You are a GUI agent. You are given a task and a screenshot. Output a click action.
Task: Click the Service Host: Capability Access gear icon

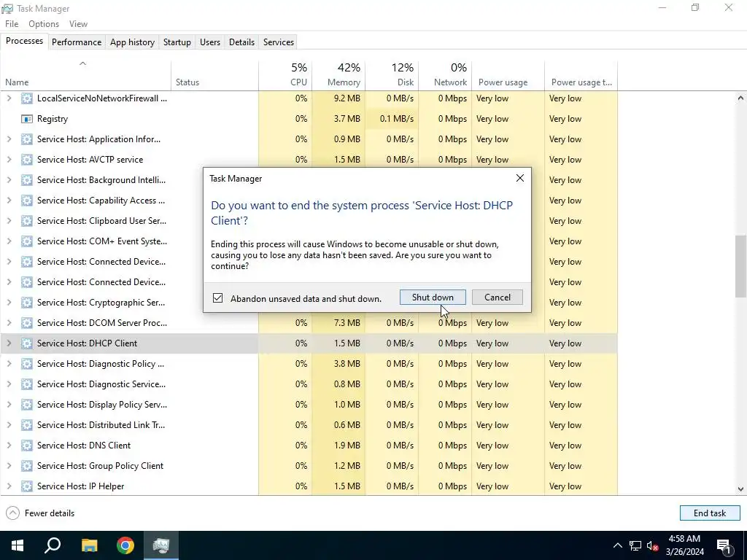[x=27, y=201]
